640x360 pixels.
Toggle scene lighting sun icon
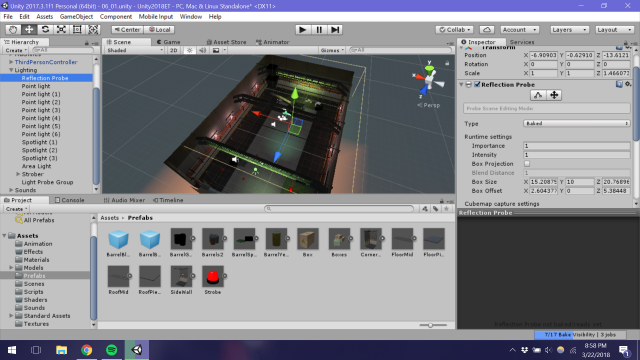click(x=189, y=50)
